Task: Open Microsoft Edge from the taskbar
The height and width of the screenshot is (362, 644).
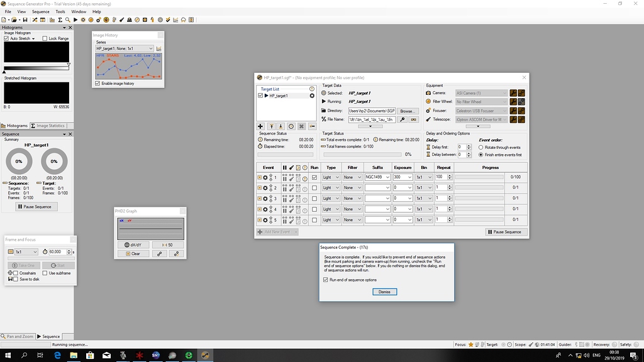Action: tap(57, 356)
